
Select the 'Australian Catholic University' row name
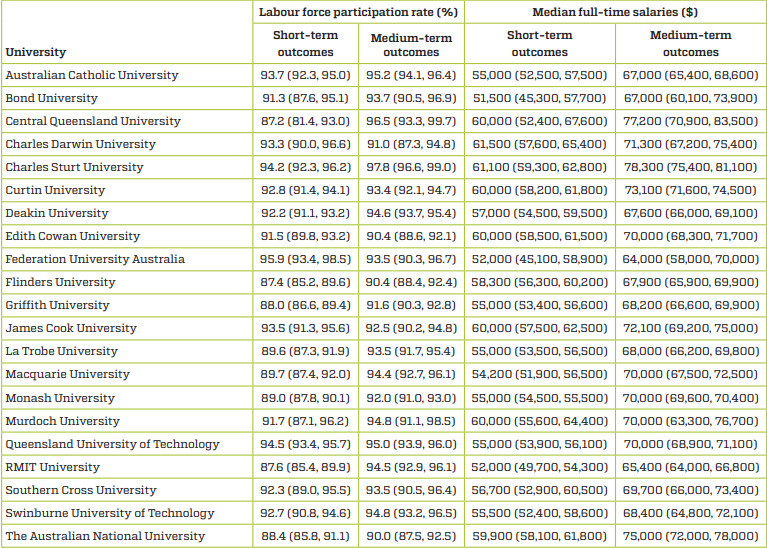[x=92, y=75]
